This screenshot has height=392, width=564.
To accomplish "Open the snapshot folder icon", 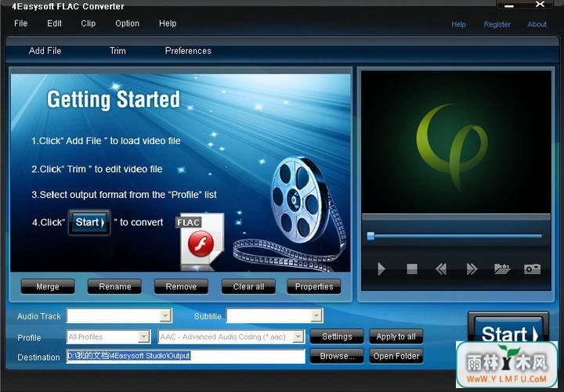I will [x=502, y=268].
